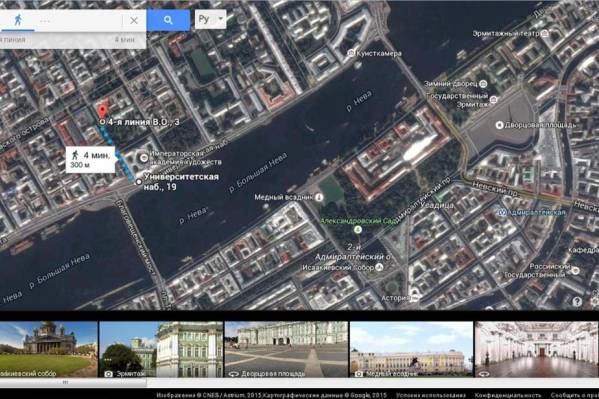
Task: Open the Кунсткамера museum marker
Action: [351, 53]
